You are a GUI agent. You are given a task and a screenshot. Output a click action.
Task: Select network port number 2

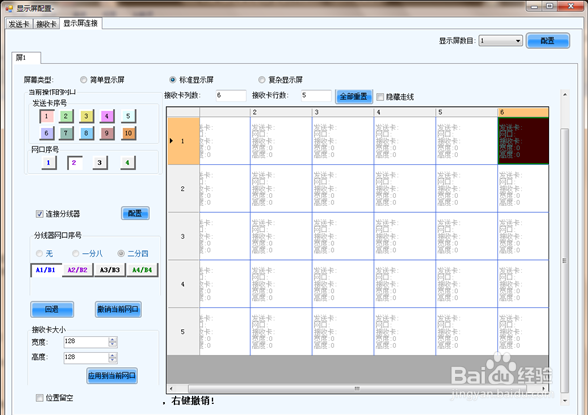tap(75, 163)
